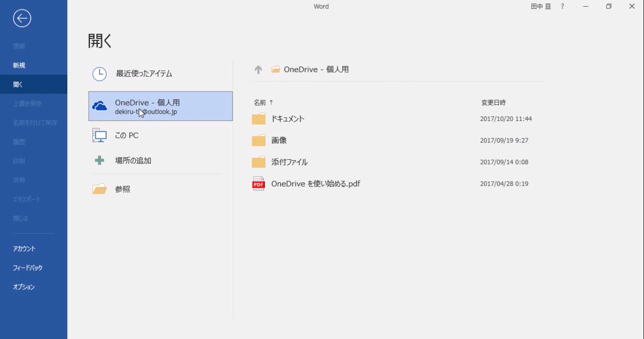
Task: Click the account name 田中 亘
Action: tap(541, 7)
